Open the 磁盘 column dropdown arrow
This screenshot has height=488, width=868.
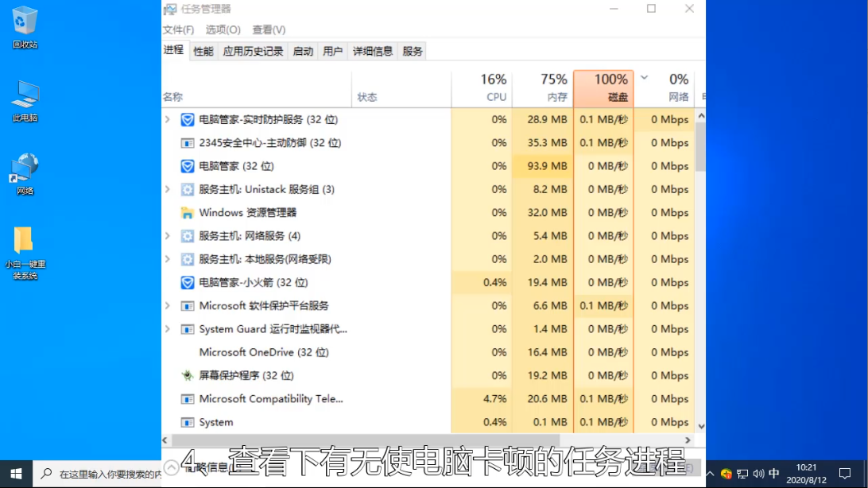[645, 79]
